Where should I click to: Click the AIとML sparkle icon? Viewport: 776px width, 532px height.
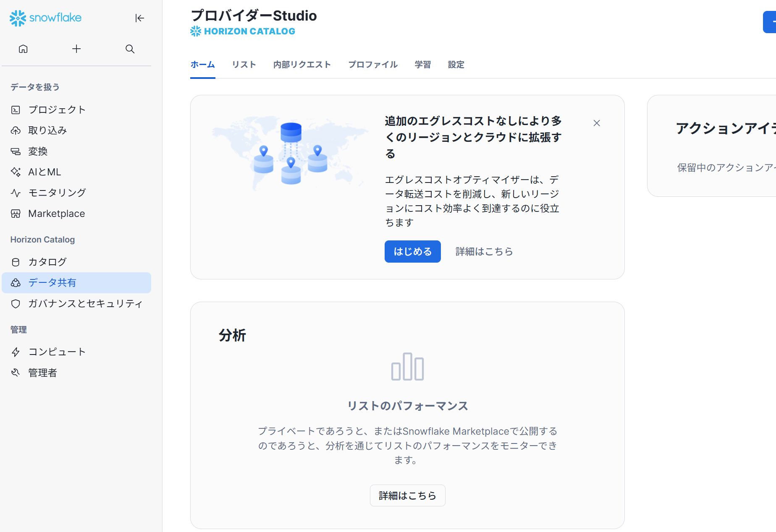tap(16, 172)
